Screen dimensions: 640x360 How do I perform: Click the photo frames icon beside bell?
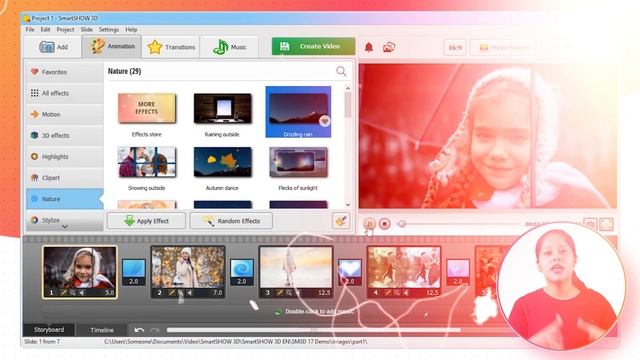click(389, 47)
